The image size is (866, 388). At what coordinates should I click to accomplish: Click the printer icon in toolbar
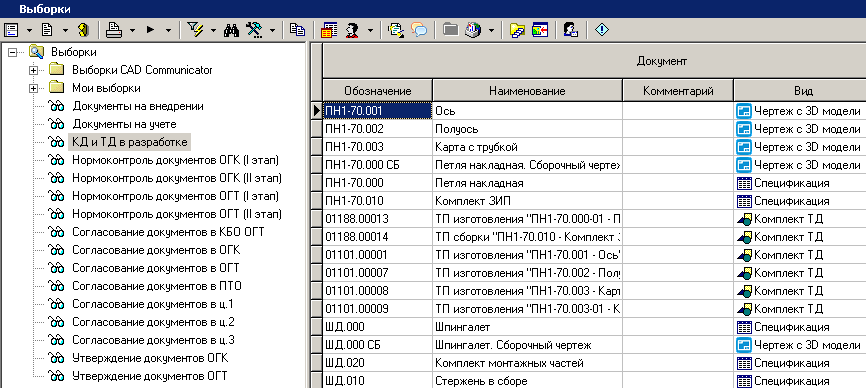point(114,30)
